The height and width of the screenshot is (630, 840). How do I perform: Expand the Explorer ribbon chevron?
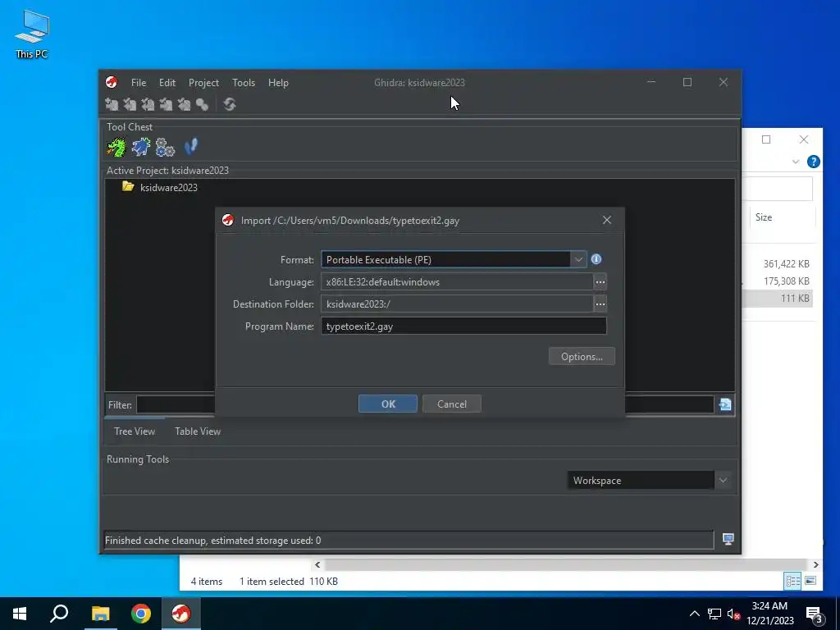pos(796,162)
